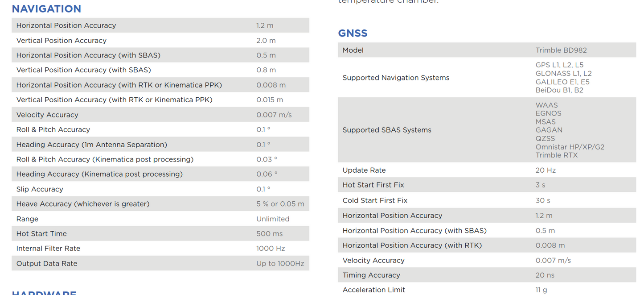This screenshot has height=295, width=644.
Task: Click the GNSS section heading
Action: 352,33
